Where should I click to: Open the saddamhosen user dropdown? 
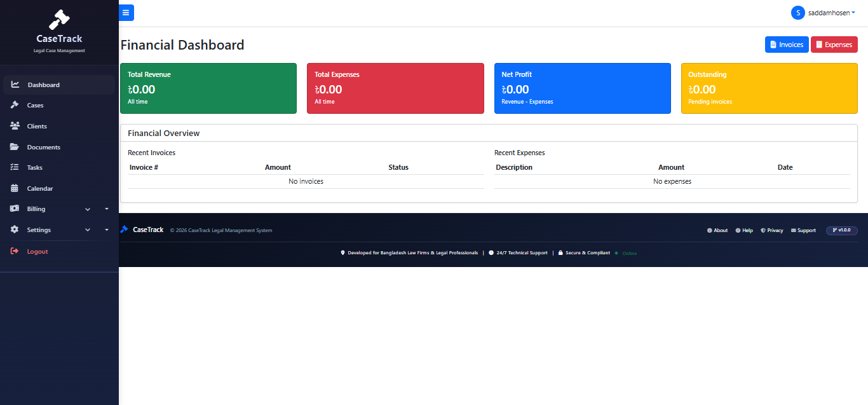point(824,13)
